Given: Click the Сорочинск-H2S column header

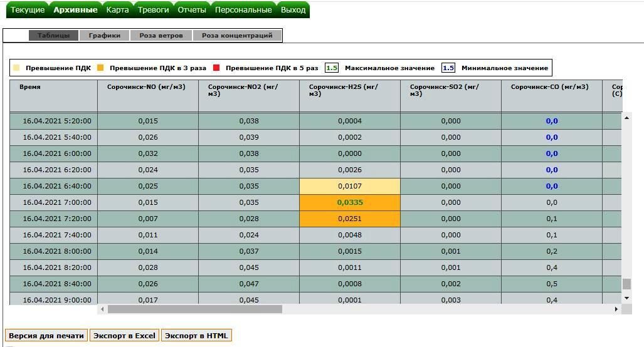Looking at the screenshot, I should coord(349,90).
